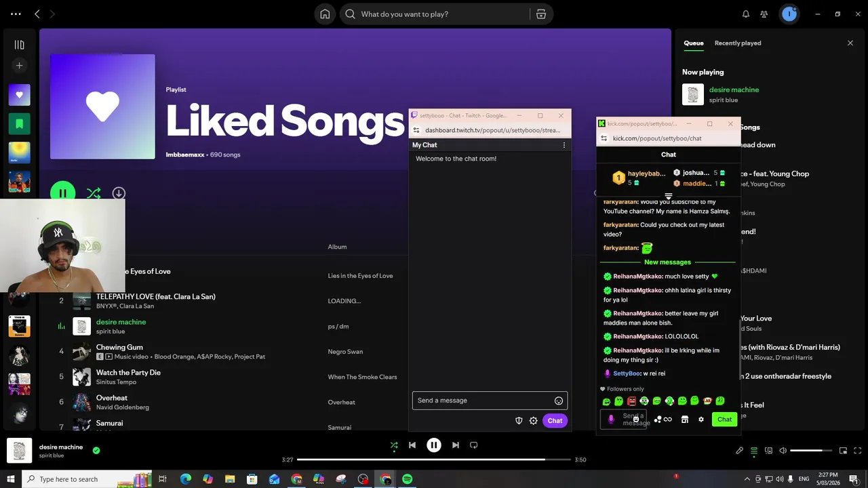Screen dimensions: 868x488
Task: Open Friend Activity icon in top bar
Action: pyautogui.click(x=764, y=14)
